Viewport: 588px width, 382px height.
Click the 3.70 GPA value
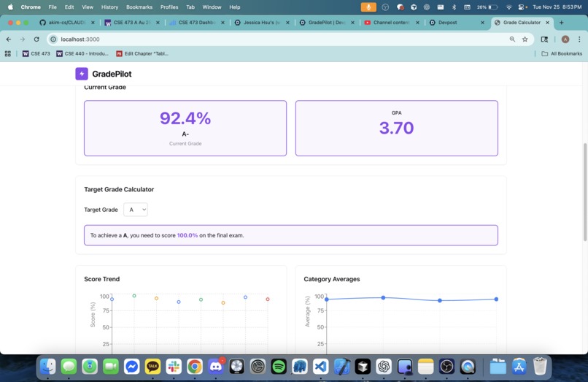click(396, 128)
